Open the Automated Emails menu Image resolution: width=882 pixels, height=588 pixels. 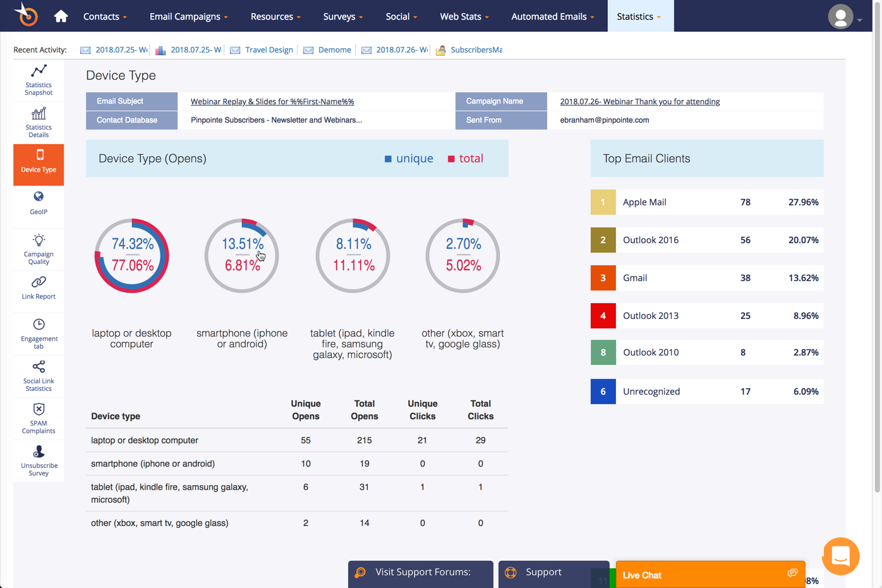pyautogui.click(x=552, y=16)
